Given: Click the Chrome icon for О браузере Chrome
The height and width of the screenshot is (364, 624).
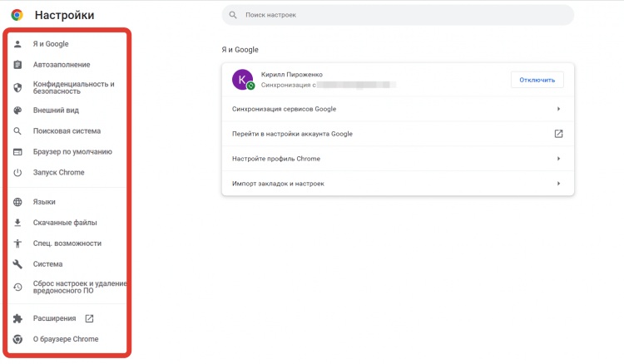Looking at the screenshot, I should (17, 339).
